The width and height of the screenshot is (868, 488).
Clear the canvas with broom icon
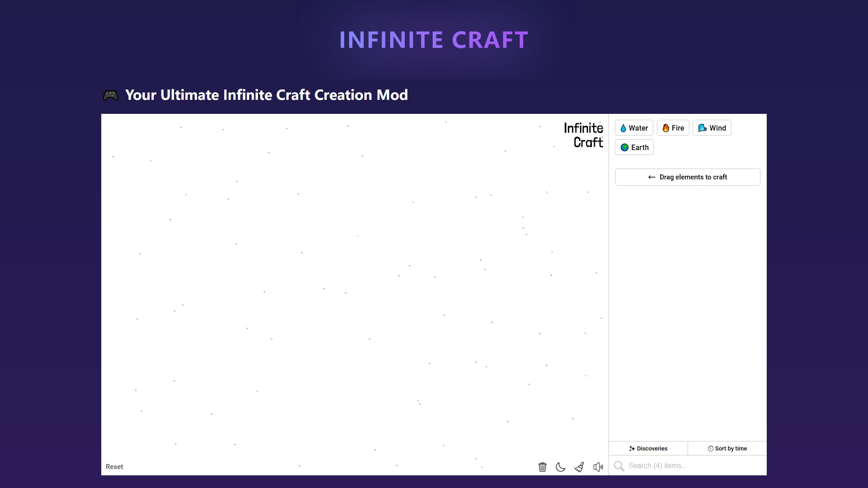[579, 467]
